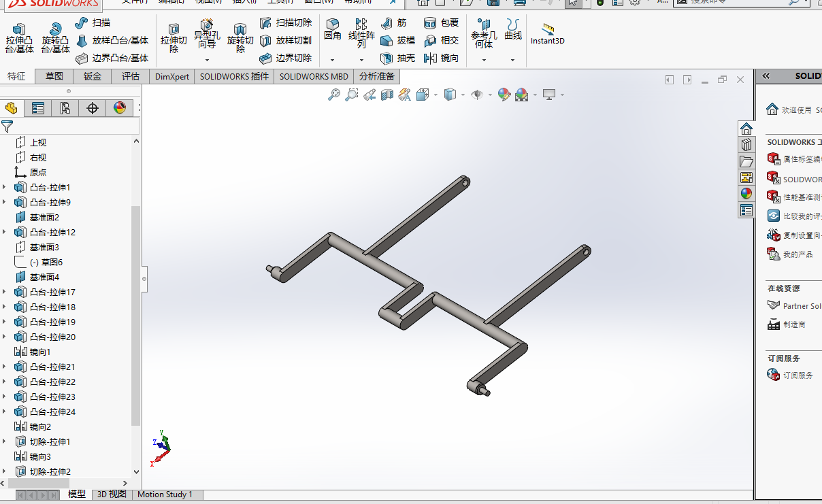Screen dimensions: 822x504
Task: Switch to the DisplayManager color tab
Action: 120,107
